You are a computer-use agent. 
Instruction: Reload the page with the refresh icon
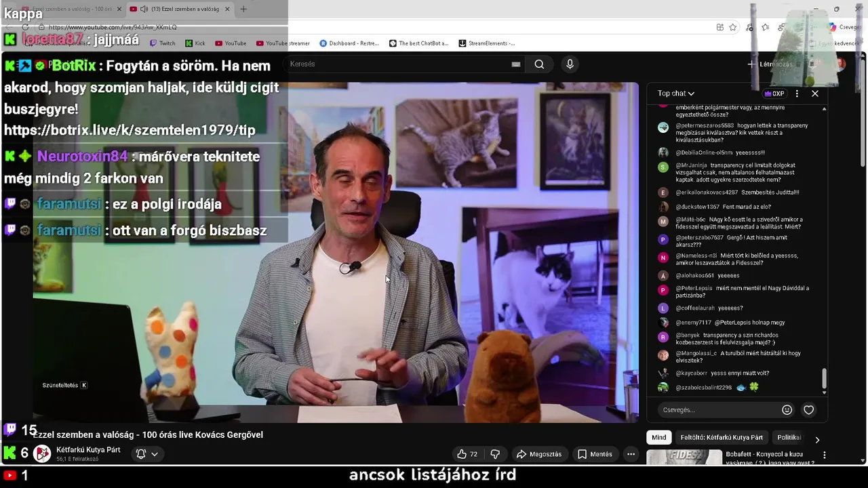pos(25,27)
